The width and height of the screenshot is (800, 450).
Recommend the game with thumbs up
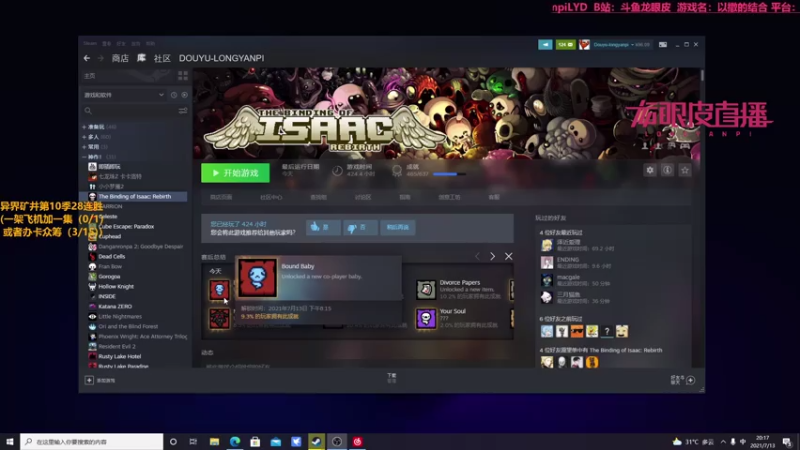click(323, 227)
